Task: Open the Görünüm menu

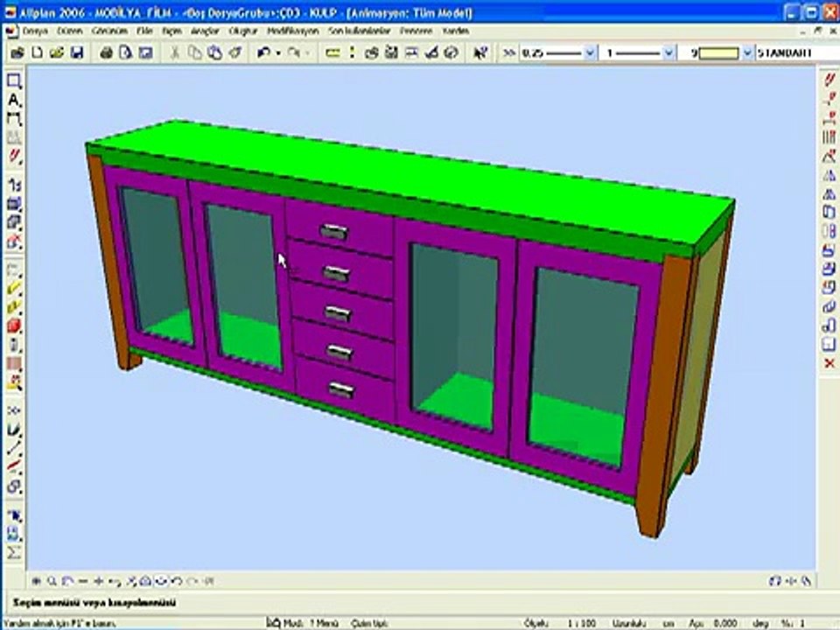Action: (110, 31)
